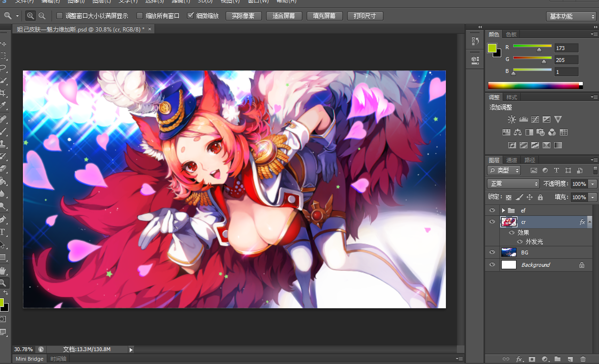Switch to the Channels tab
The image size is (599, 364).
tap(512, 160)
